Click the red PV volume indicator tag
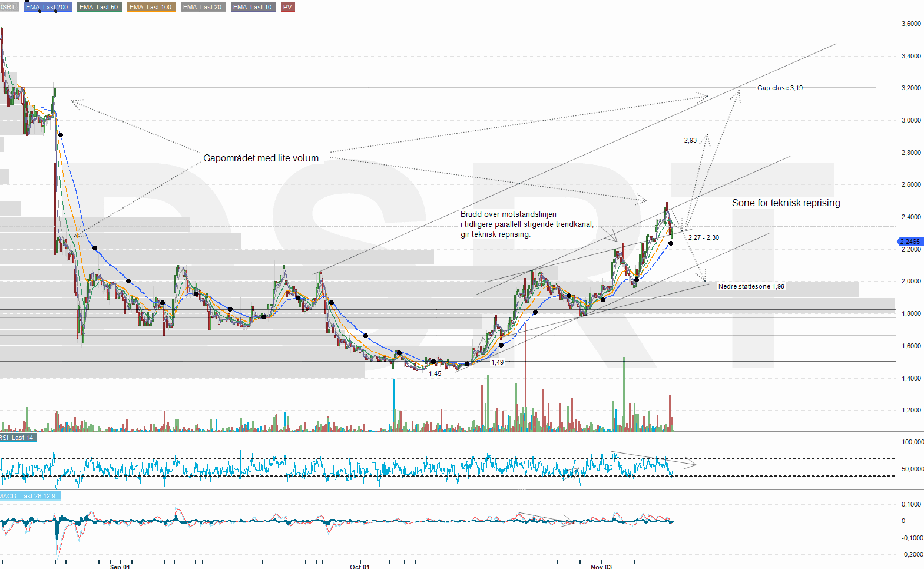Viewport: 924px width, 569px height. click(287, 7)
